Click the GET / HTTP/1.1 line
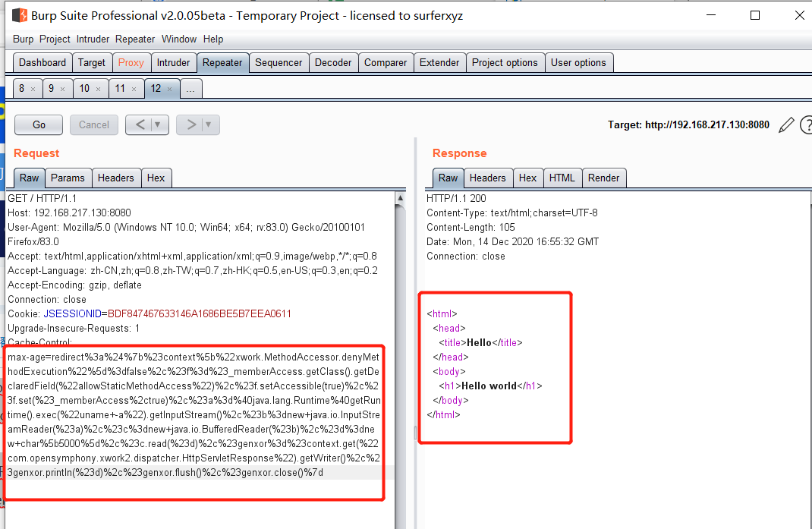The width and height of the screenshot is (812, 529). point(42,198)
